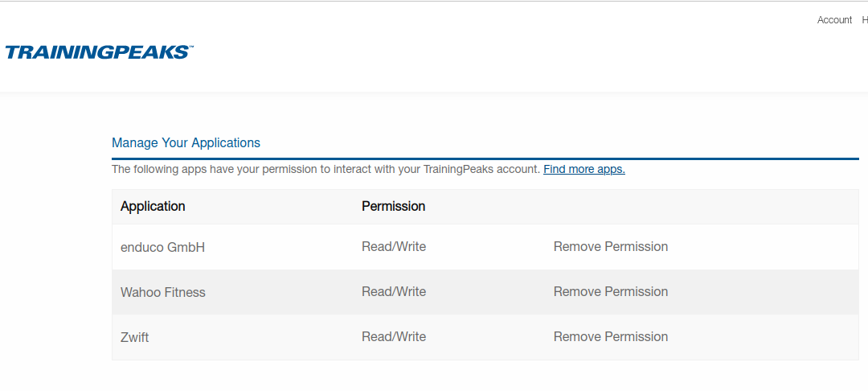This screenshot has width=868, height=391.
Task: Remove permission for Zwift
Action: click(610, 337)
